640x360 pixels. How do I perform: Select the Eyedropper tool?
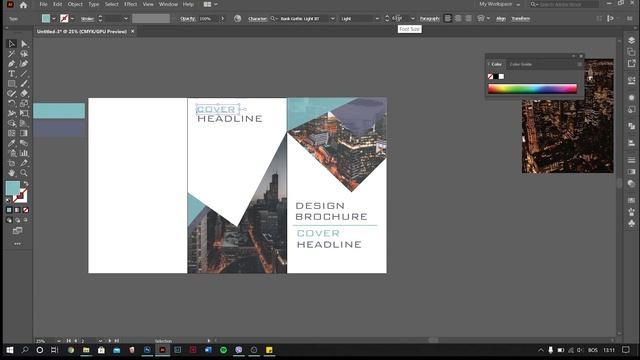[x=11, y=143]
